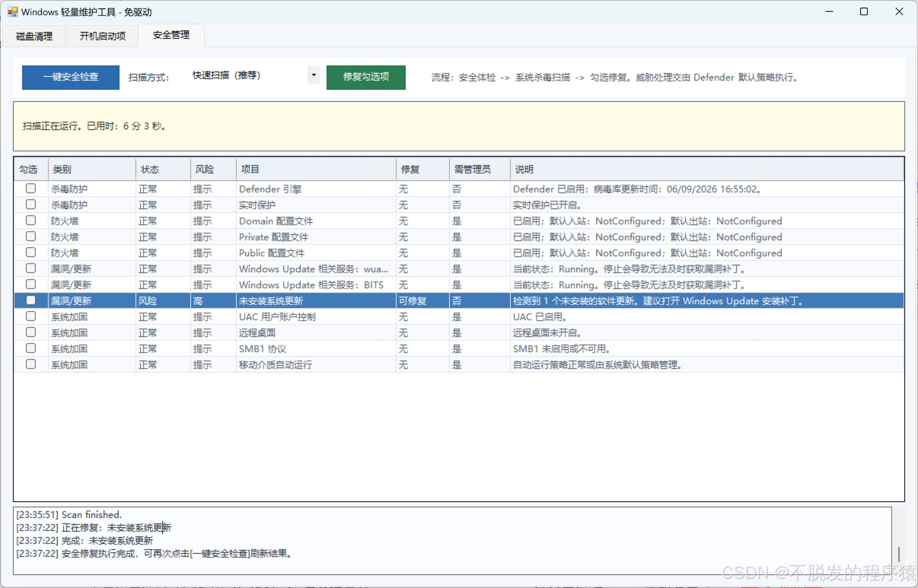Minimize the maintenance tool window
The image size is (918, 588).
point(829,12)
